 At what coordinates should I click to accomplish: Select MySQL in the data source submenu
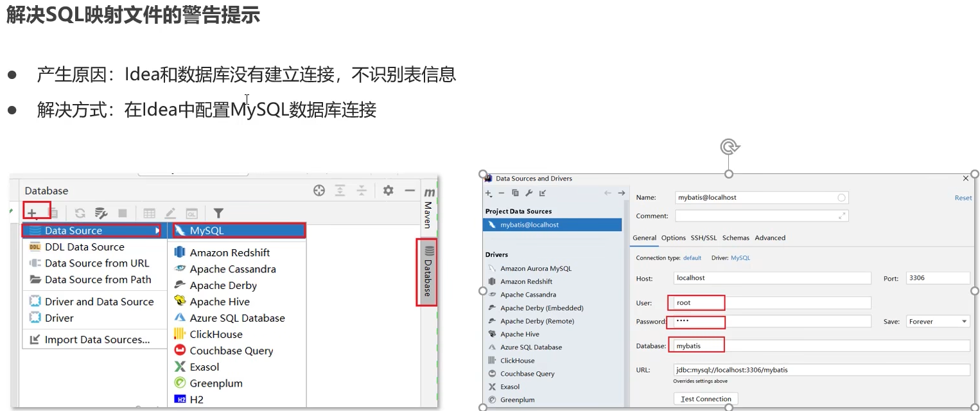coord(238,231)
